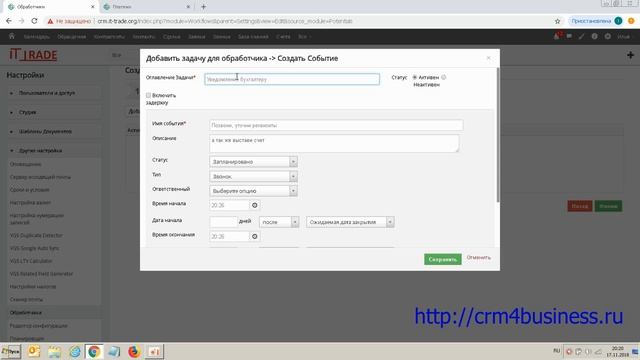Open 'Обращения' menu in navbar
The height and width of the screenshot is (360, 640).
click(x=71, y=37)
